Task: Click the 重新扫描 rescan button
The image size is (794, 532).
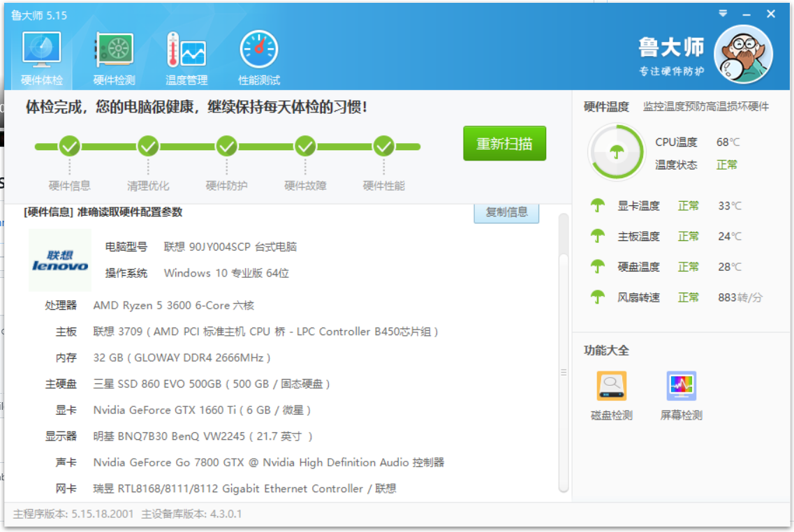Action: [504, 143]
